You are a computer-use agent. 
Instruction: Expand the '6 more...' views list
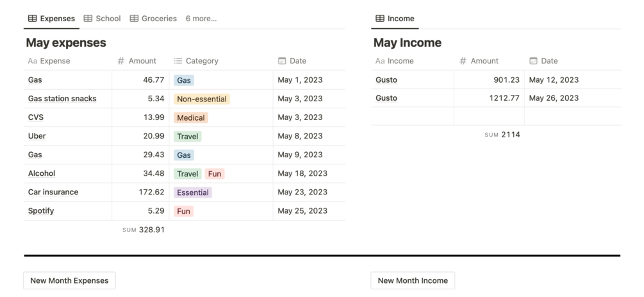click(201, 19)
